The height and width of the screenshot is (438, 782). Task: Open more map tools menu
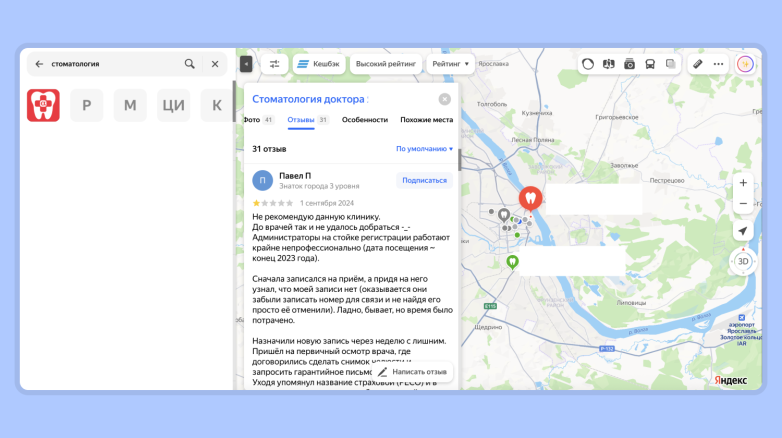pos(718,64)
